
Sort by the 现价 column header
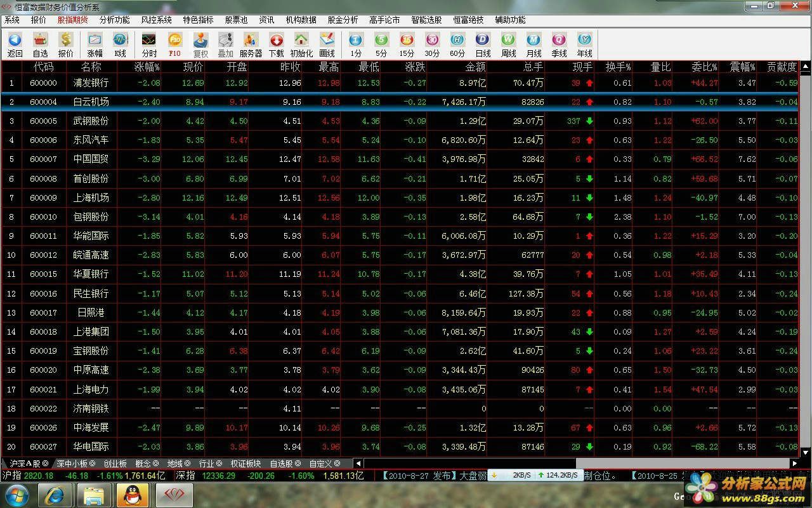pos(193,67)
